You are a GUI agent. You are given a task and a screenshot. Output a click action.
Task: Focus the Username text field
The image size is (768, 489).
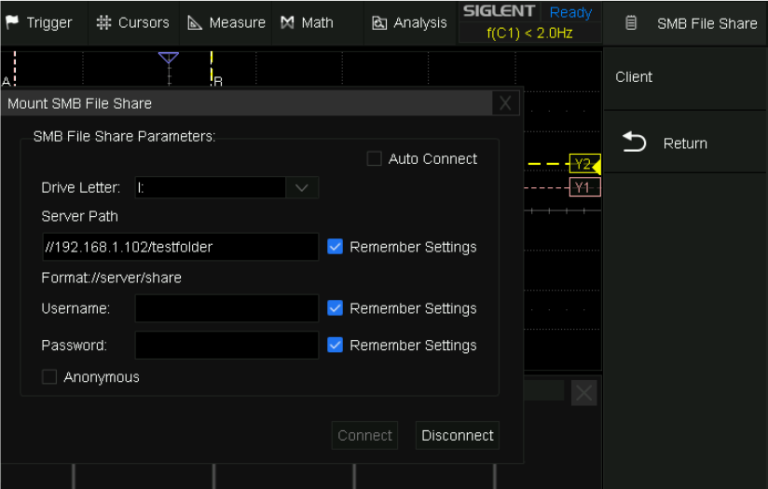tap(226, 309)
